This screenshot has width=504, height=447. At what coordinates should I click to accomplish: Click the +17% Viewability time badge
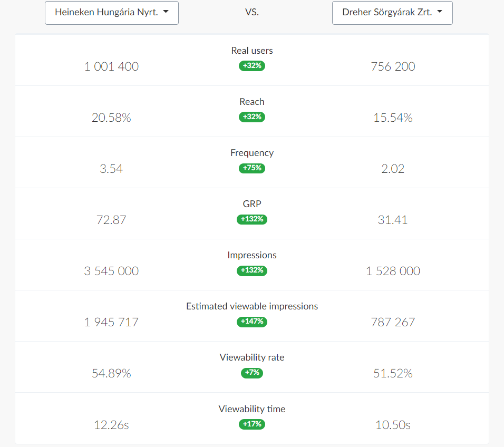252,424
